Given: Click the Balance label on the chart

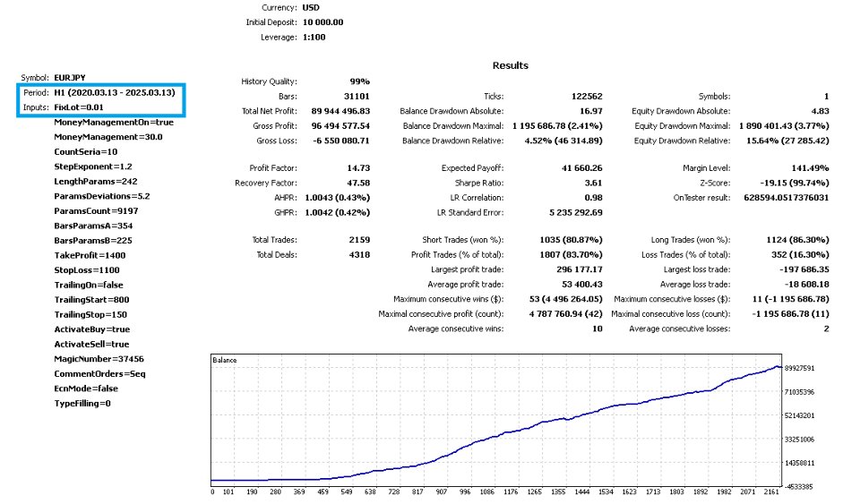Looking at the screenshot, I should tap(224, 361).
